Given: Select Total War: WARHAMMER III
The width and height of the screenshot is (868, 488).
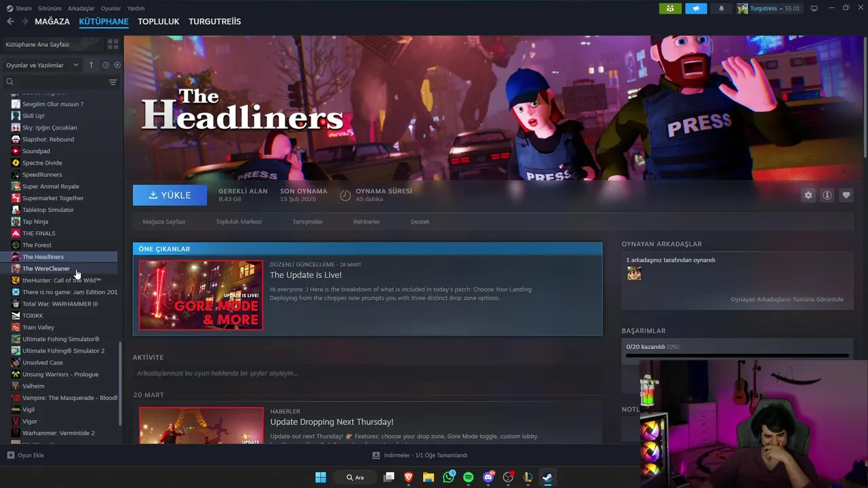Looking at the screenshot, I should coord(60,304).
